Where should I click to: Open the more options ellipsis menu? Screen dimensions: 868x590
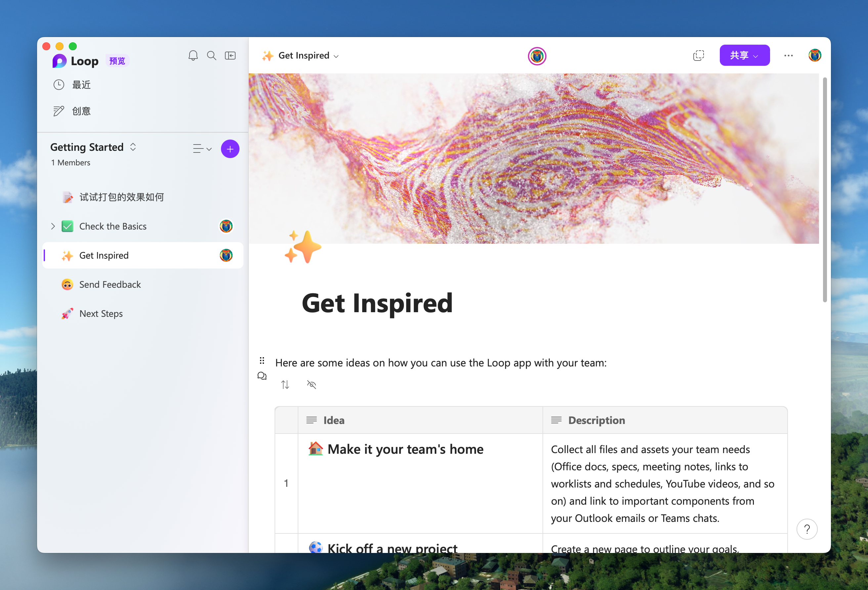pos(788,56)
